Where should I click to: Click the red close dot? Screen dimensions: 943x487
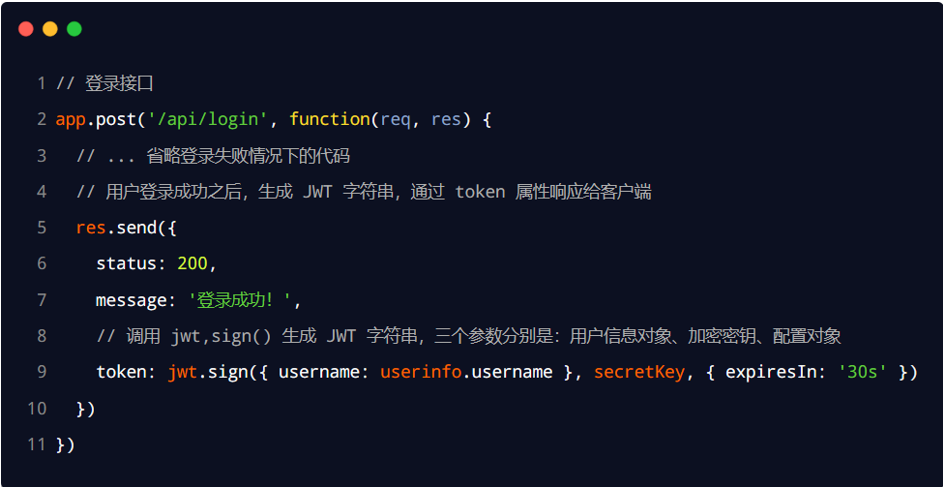26,29
